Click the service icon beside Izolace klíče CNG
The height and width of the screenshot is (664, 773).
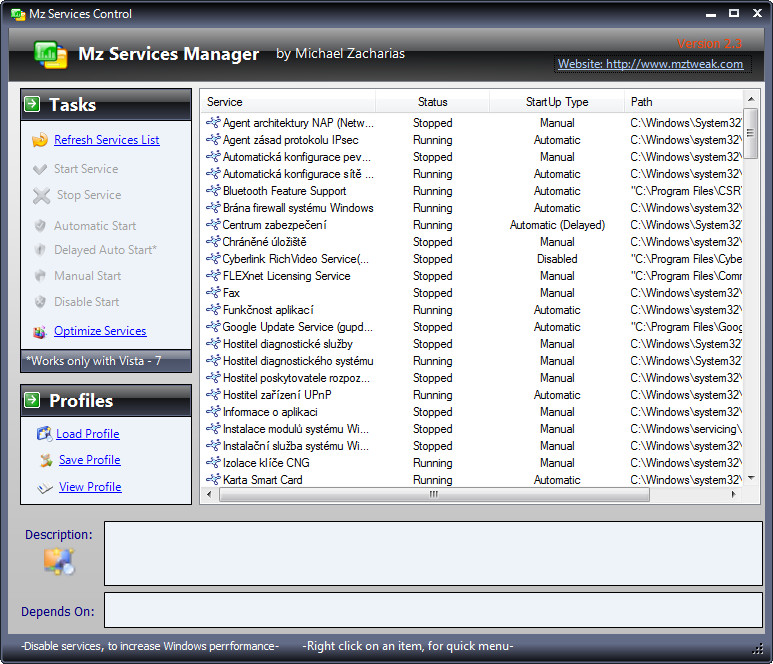(x=213, y=463)
